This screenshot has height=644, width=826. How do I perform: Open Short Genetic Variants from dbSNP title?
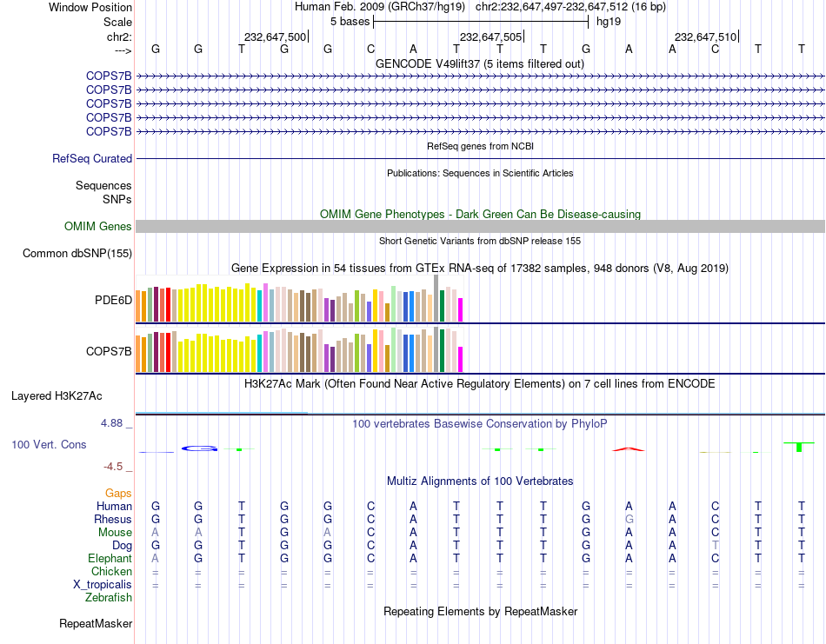480,241
